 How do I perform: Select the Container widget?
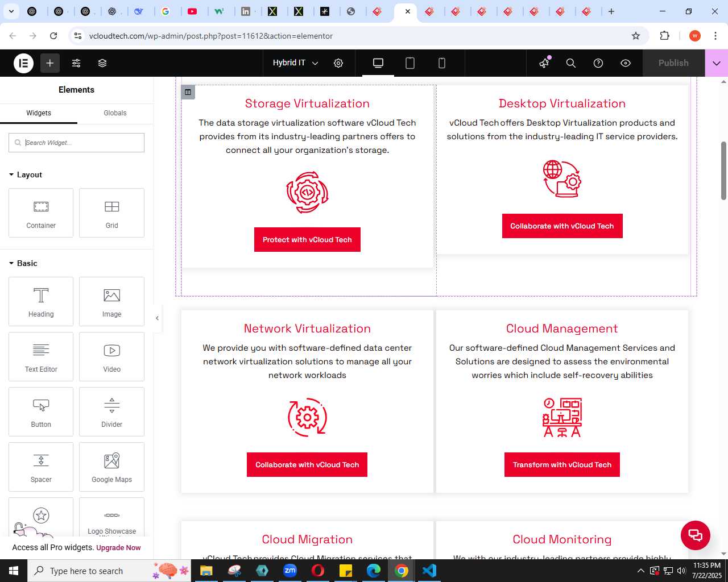pos(41,213)
